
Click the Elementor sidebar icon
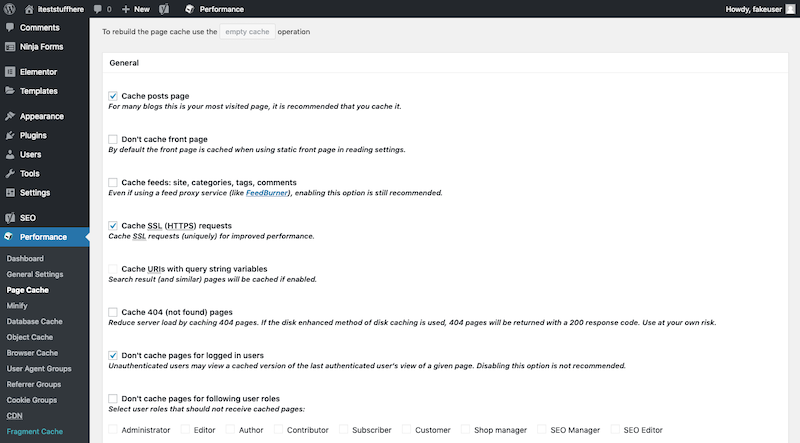(x=10, y=72)
